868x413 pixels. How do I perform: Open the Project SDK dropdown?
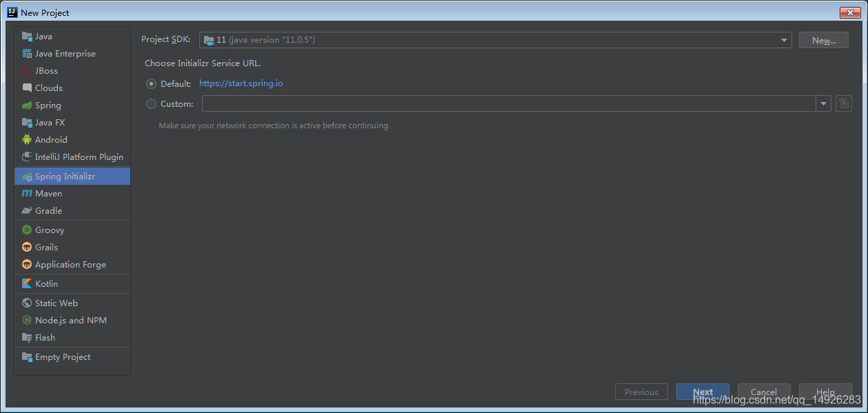click(x=496, y=40)
